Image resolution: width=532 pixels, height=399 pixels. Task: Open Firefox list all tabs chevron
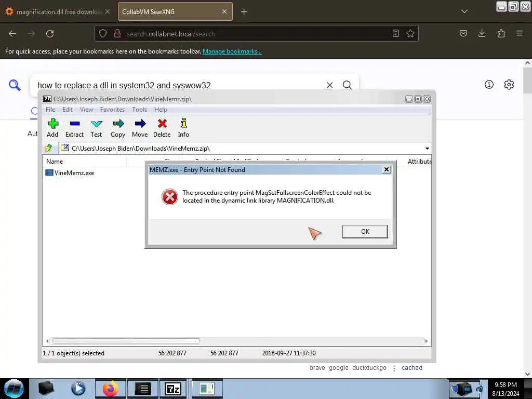(x=464, y=11)
